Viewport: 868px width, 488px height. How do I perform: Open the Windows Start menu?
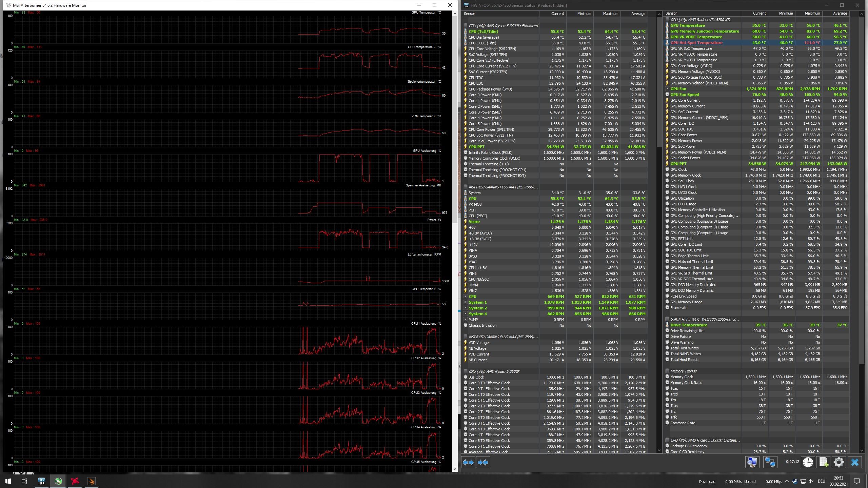(8, 481)
